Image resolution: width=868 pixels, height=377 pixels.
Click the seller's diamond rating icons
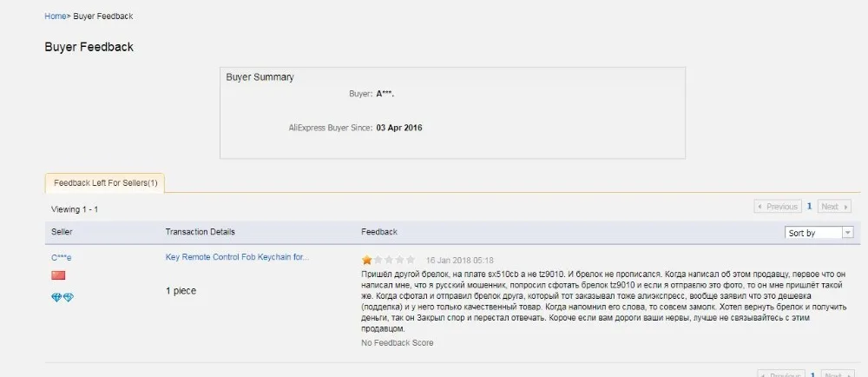62,298
